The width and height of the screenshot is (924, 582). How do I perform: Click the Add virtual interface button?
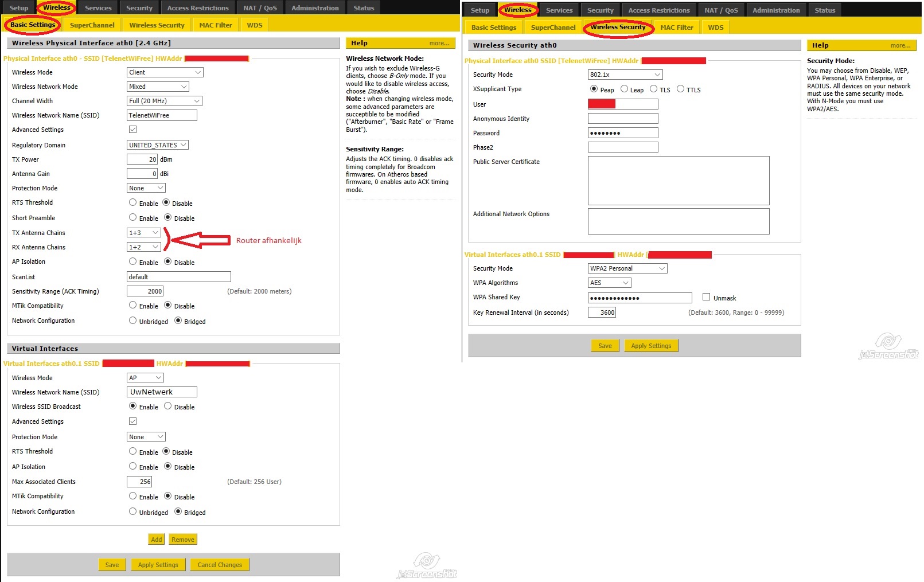coord(156,540)
